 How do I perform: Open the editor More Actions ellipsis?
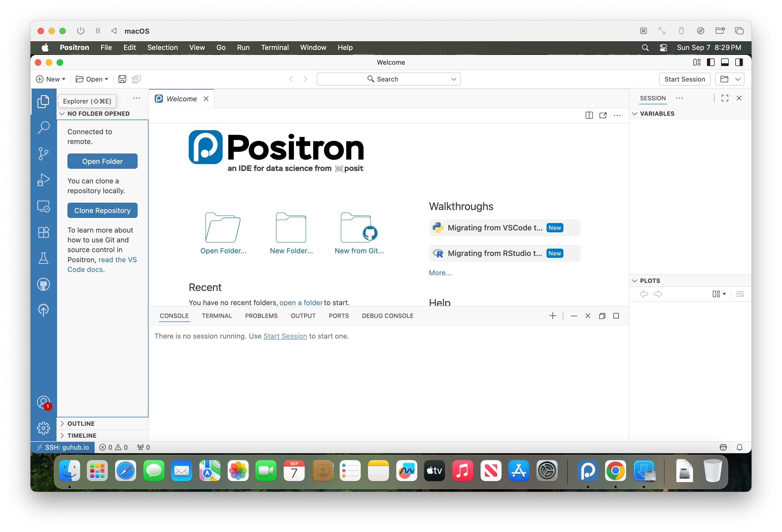[617, 115]
